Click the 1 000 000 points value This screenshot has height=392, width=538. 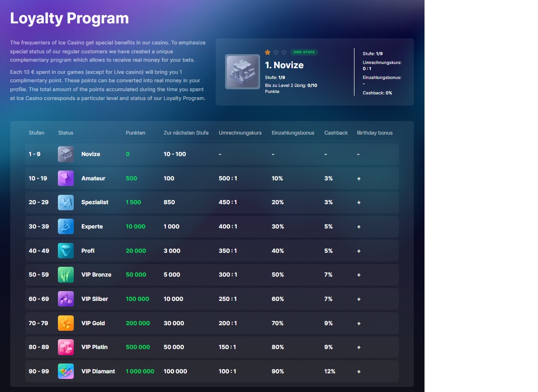[140, 371]
